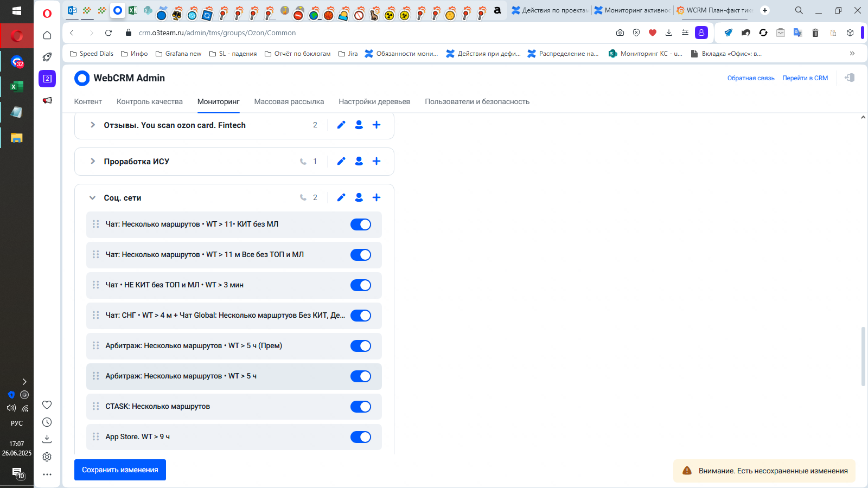Open Jira bookmark folder

348,54
